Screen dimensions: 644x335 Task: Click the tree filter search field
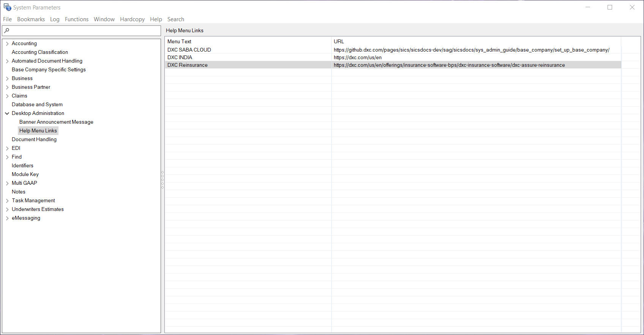point(81,31)
